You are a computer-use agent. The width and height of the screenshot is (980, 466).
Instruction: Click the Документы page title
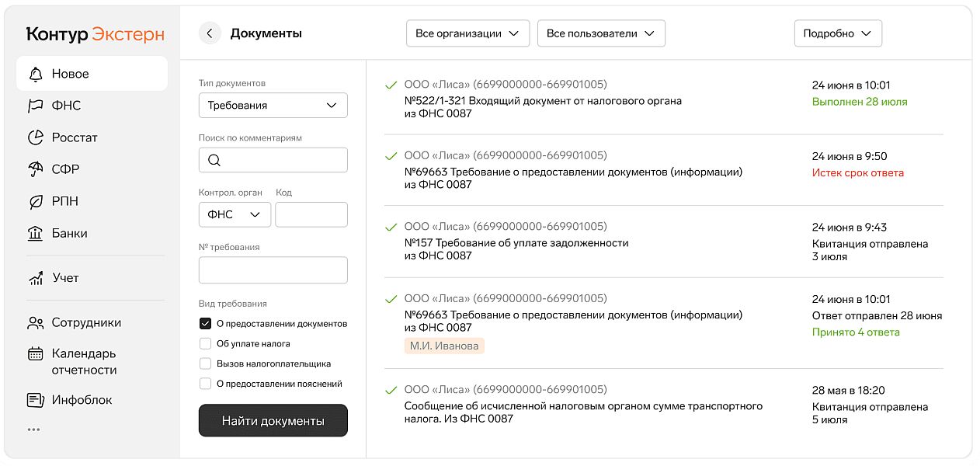click(x=266, y=33)
